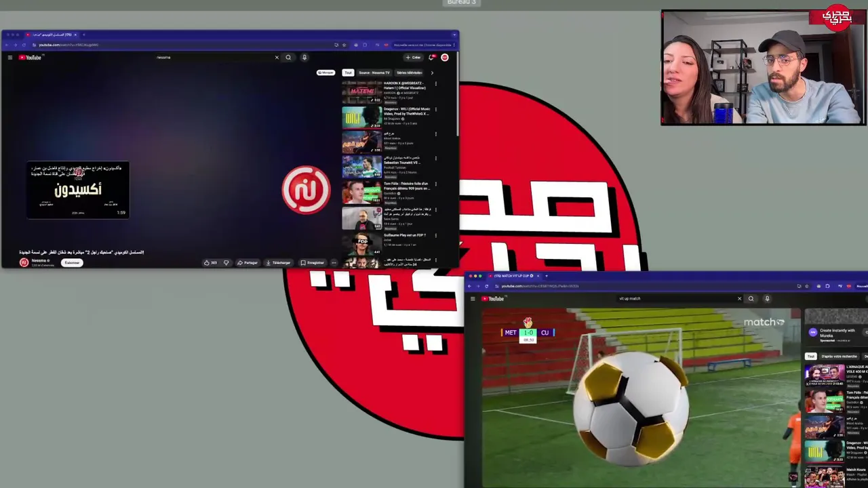Like the Nessma video
Viewport: 868px width, 488px height.
coord(210,263)
